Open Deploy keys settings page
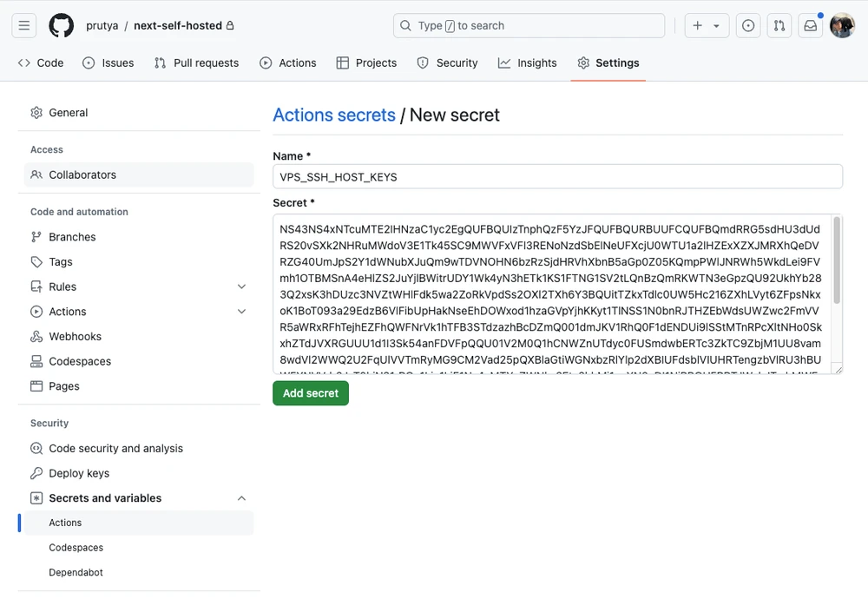Screen dimensions: 868x599 (79, 473)
